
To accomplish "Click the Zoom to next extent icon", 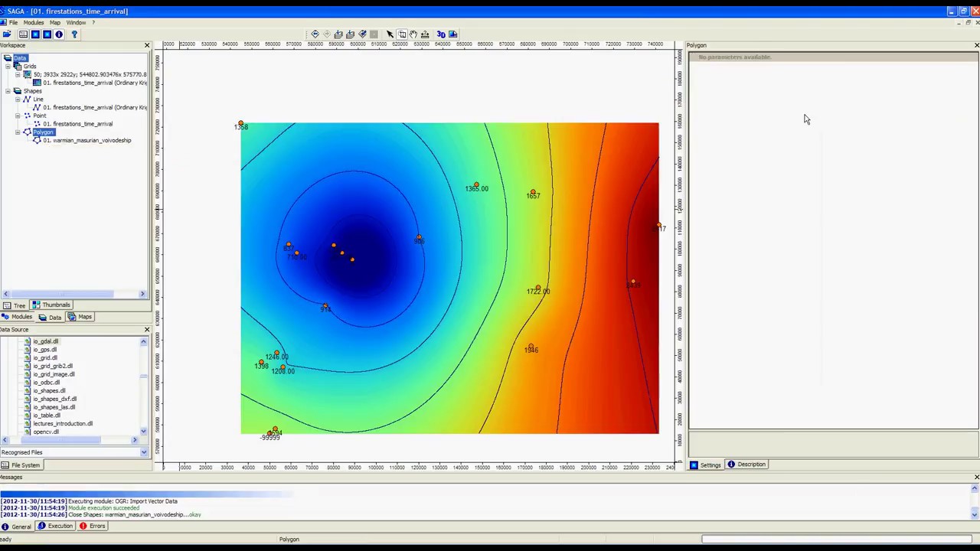I will coord(327,34).
